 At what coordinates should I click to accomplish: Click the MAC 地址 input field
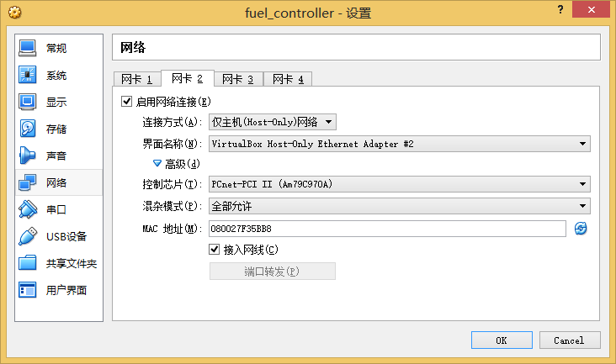click(x=387, y=229)
